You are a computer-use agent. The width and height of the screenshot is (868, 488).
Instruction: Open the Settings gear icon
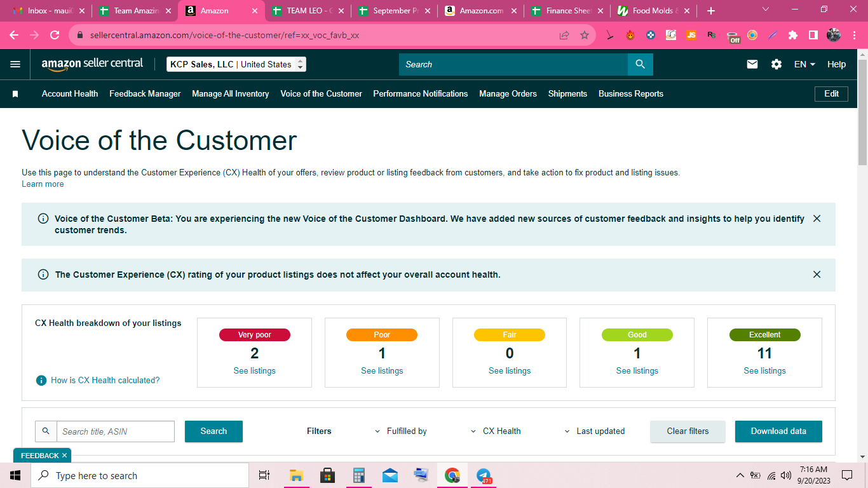pyautogui.click(x=776, y=64)
